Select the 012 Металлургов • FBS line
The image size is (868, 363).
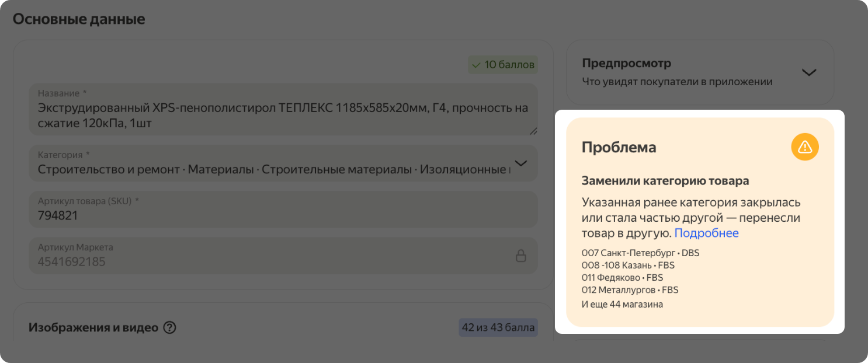pos(630,290)
